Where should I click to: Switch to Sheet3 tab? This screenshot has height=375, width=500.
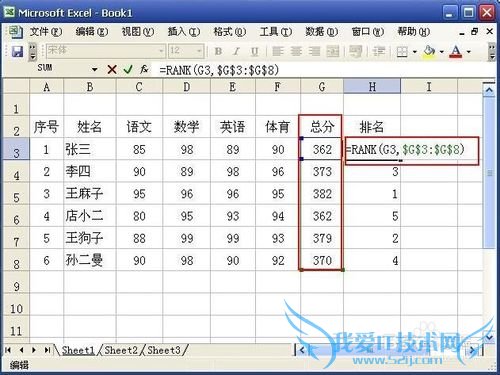click(x=164, y=350)
